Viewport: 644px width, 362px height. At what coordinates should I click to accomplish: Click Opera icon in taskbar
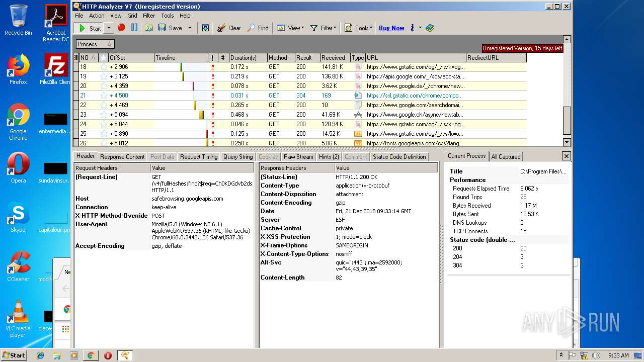108,355
